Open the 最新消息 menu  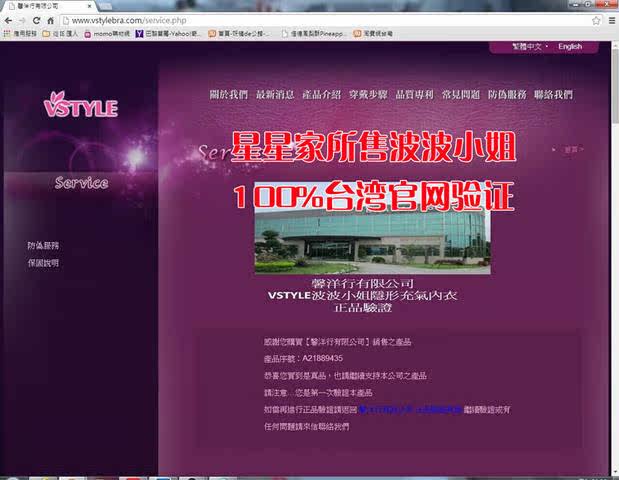click(275, 94)
